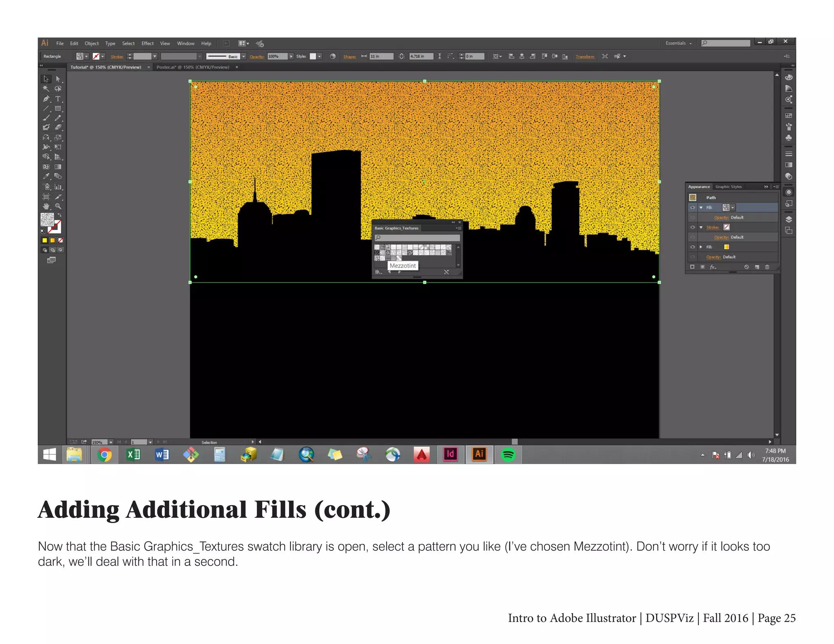Open the Color panel icon in dock
834x644 pixels.
pos(789,77)
